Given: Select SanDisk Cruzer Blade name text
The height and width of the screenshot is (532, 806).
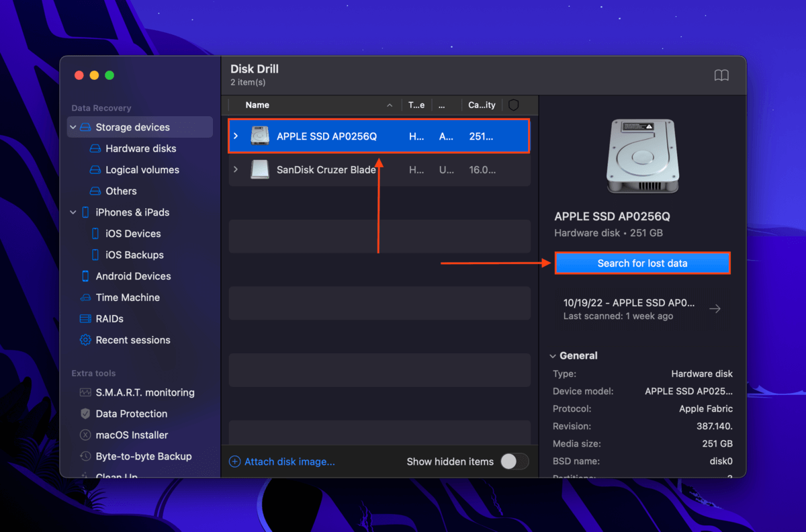Looking at the screenshot, I should tap(326, 170).
